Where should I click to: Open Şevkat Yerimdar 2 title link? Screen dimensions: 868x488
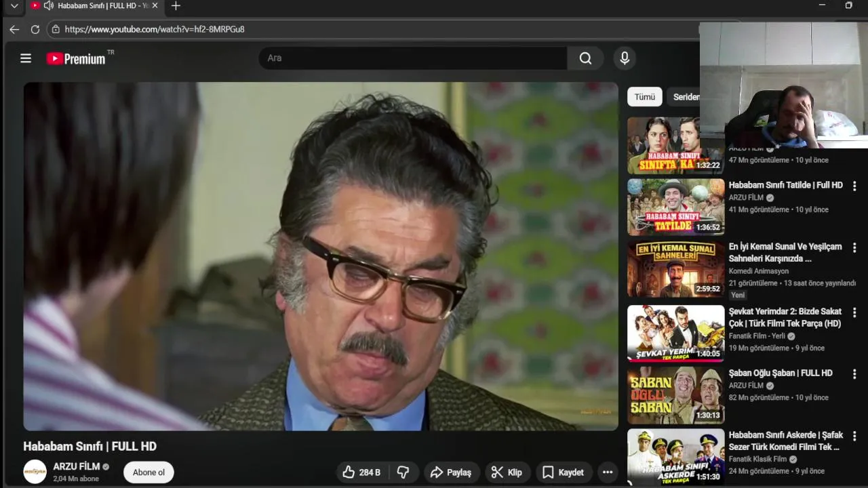pyautogui.click(x=785, y=318)
